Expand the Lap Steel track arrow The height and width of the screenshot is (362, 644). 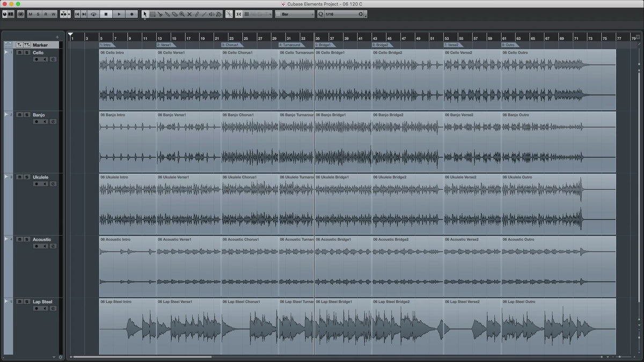tap(6, 301)
